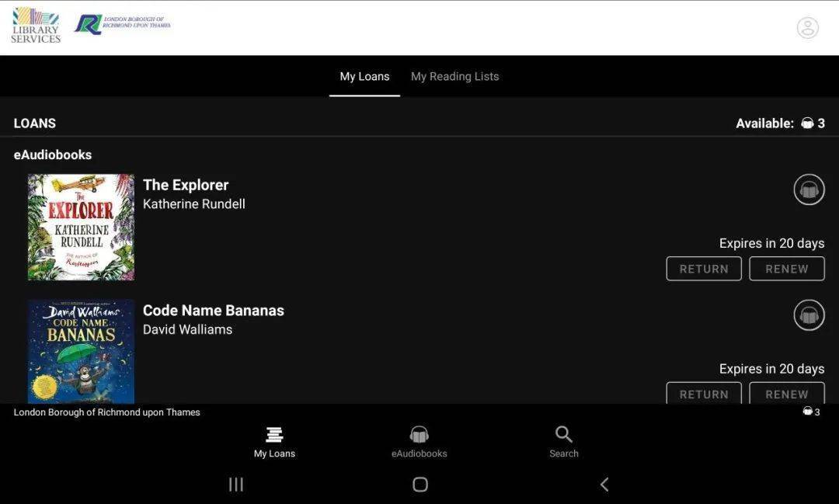The width and height of the screenshot is (839, 504).
Task: Open the user account profile icon
Action: click(807, 28)
